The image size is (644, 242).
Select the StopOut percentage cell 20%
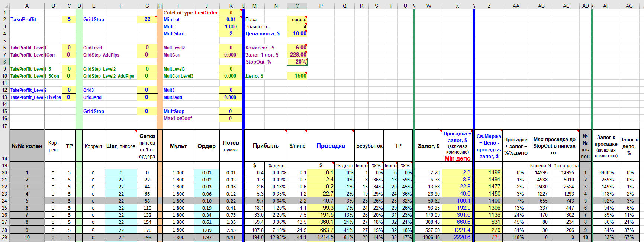[297, 62]
